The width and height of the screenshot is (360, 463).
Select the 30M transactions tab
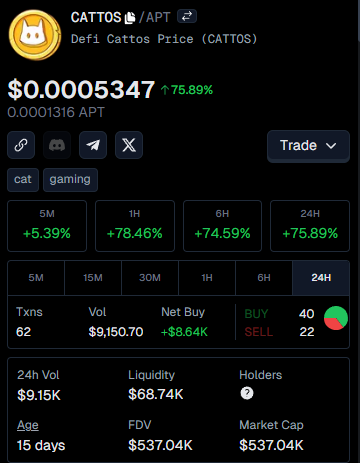(150, 278)
